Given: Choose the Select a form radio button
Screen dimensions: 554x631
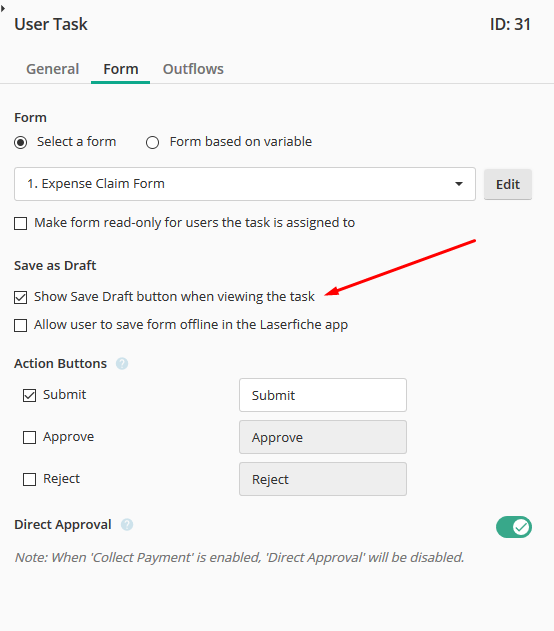Looking at the screenshot, I should pyautogui.click(x=21, y=142).
